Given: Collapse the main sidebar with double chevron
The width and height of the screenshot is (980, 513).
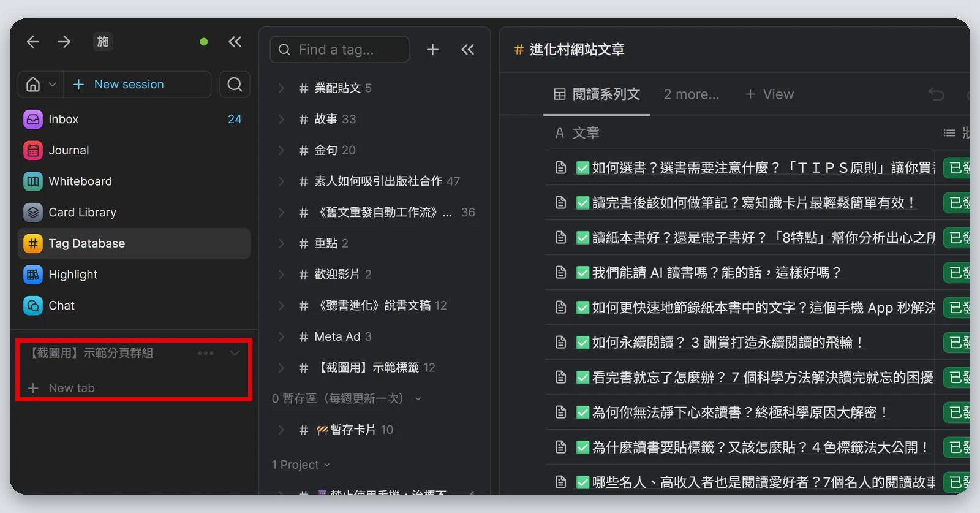Looking at the screenshot, I should coord(235,42).
